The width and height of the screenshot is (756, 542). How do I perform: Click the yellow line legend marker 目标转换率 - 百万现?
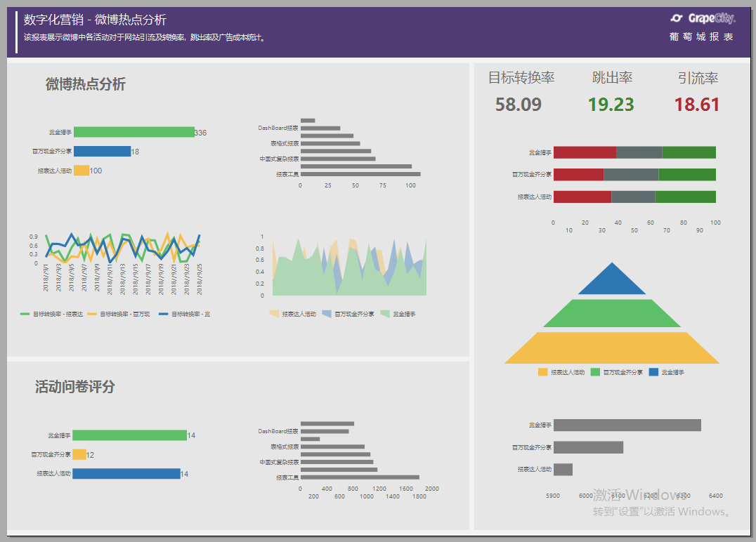pos(91,314)
